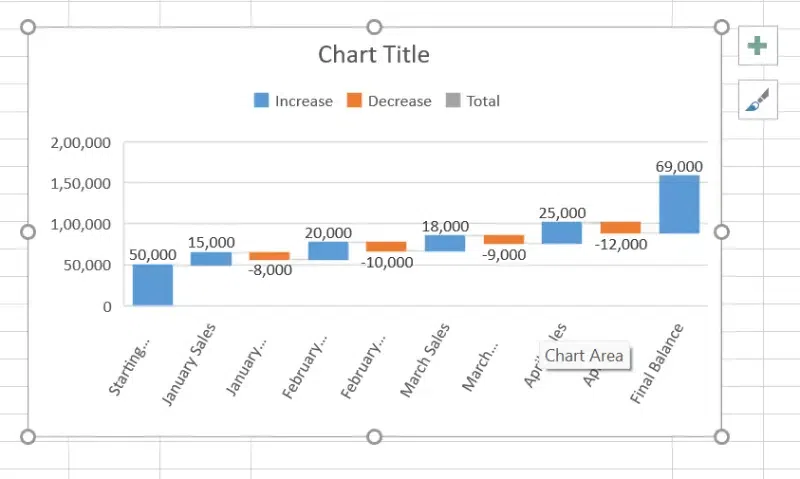Open the Chart Styles paintbrush button
800x479 pixels.
pos(758,99)
